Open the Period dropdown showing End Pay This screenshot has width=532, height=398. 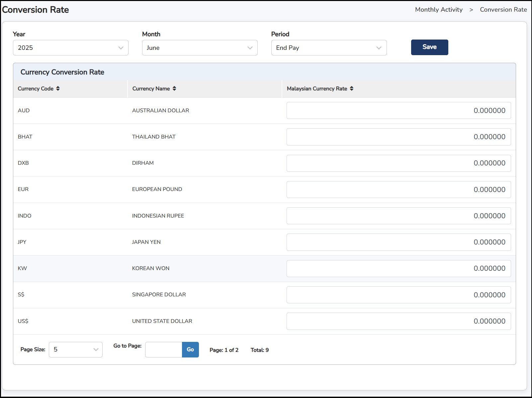[x=329, y=48]
